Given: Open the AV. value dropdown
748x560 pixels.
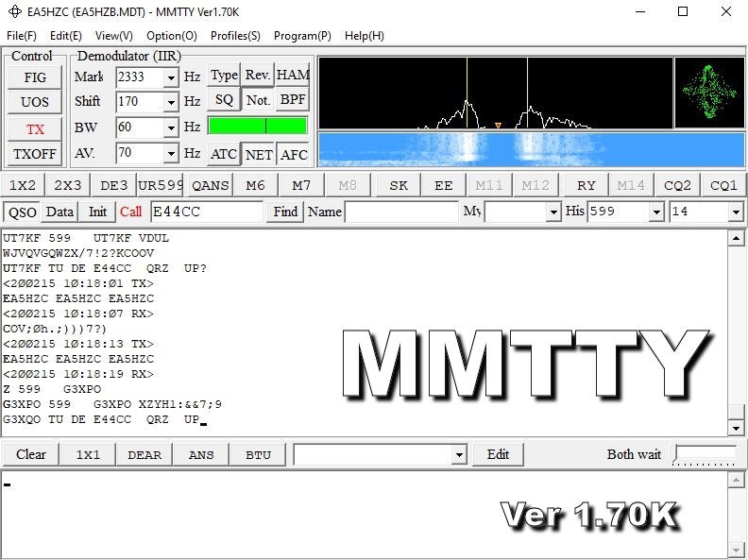Looking at the screenshot, I should 171,154.
